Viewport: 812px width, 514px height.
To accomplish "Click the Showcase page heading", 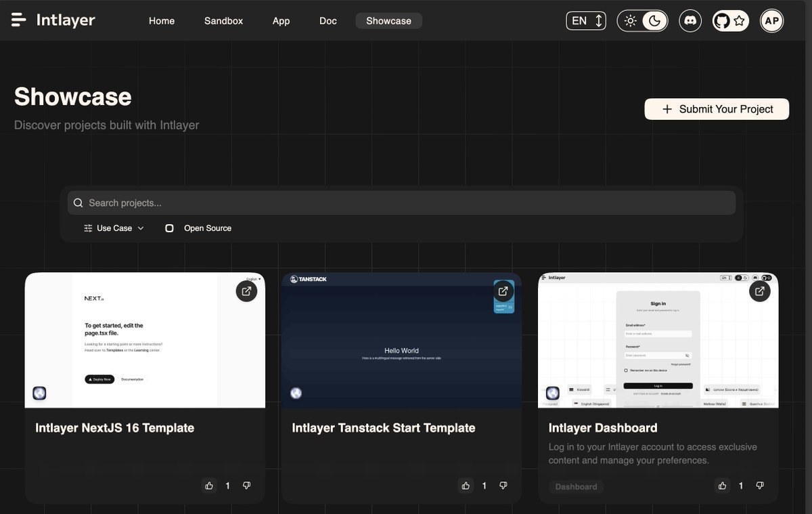I will (x=73, y=97).
